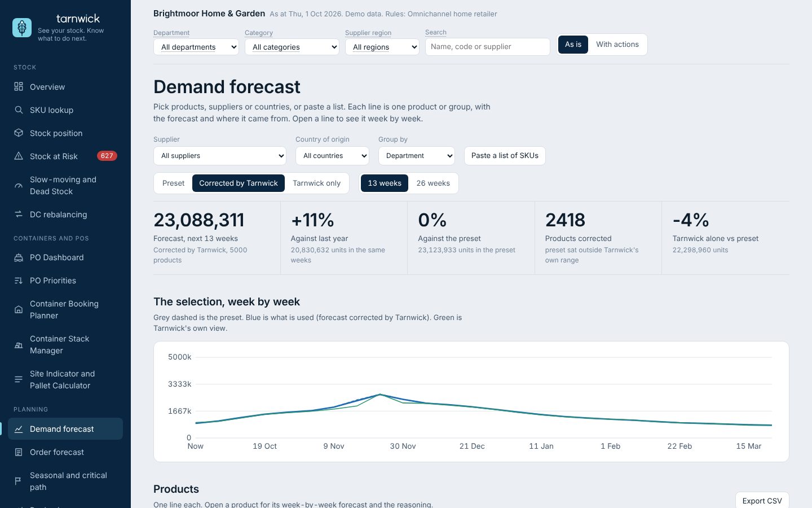Click the Export CSV button
Image resolution: width=812 pixels, height=508 pixels.
point(762,501)
